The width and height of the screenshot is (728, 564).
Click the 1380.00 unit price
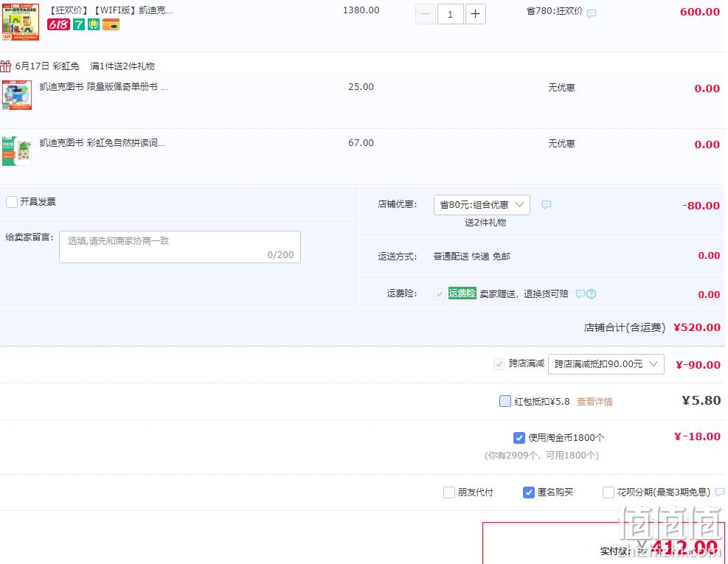(x=361, y=10)
